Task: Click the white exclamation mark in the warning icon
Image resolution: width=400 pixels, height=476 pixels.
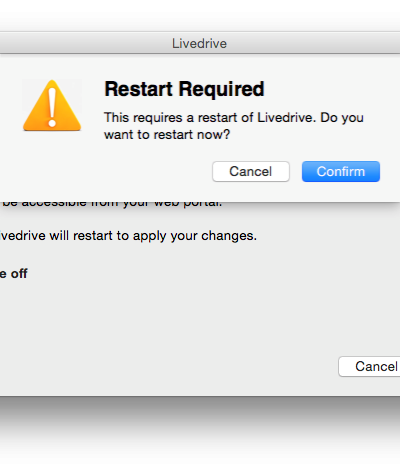Action: 52,107
